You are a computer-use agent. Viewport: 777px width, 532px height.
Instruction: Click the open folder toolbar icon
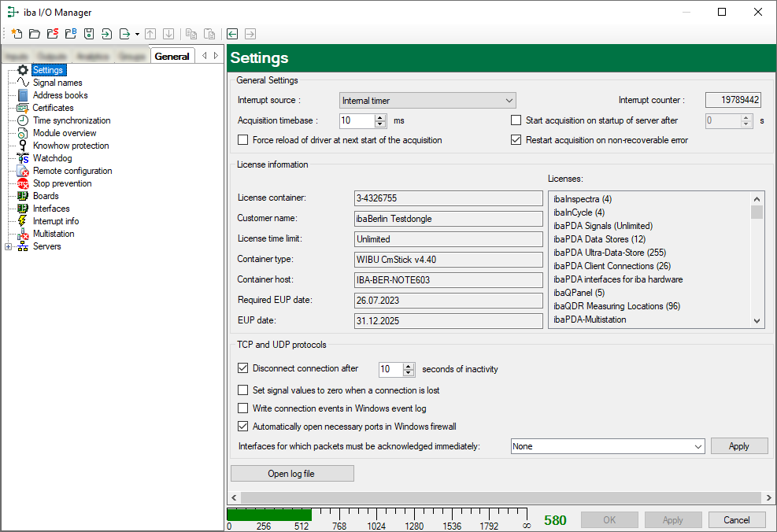click(34, 34)
